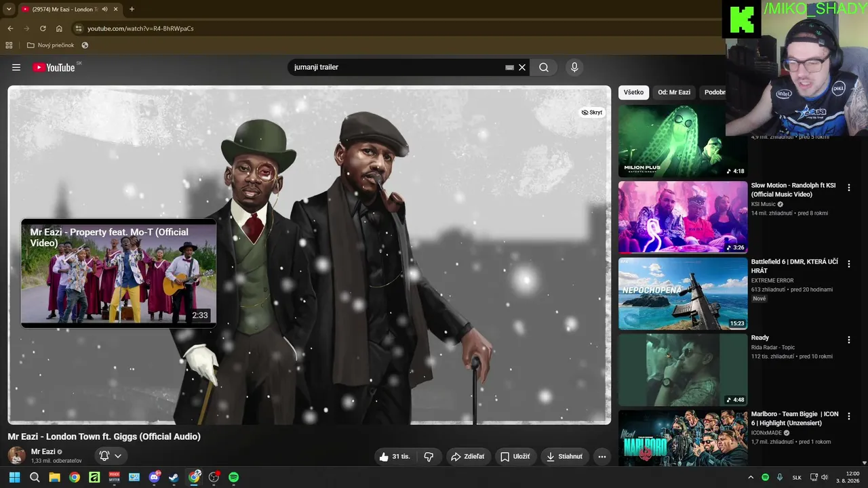The width and height of the screenshot is (868, 488).
Task: Expand notification options chevron beside bell
Action: tap(118, 456)
